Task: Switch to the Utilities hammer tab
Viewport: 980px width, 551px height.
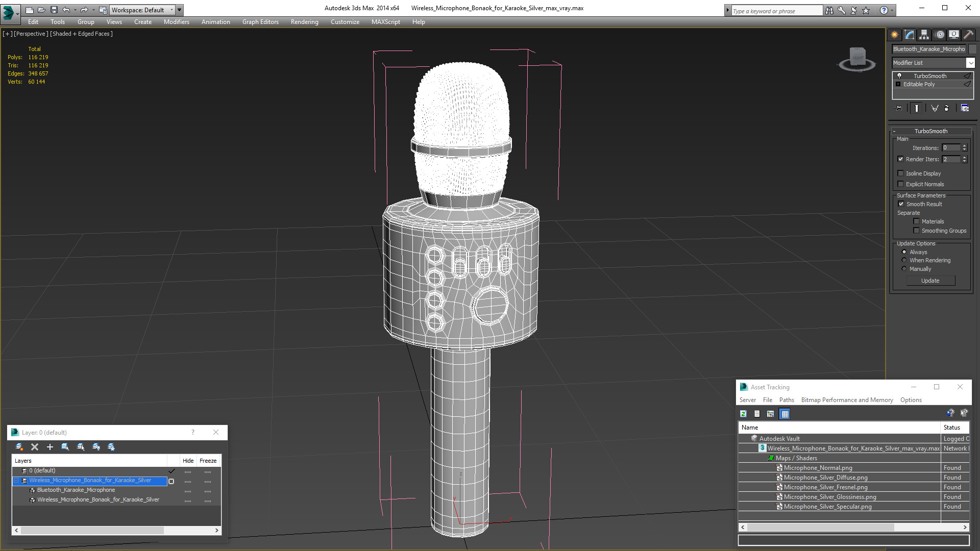Action: click(968, 35)
